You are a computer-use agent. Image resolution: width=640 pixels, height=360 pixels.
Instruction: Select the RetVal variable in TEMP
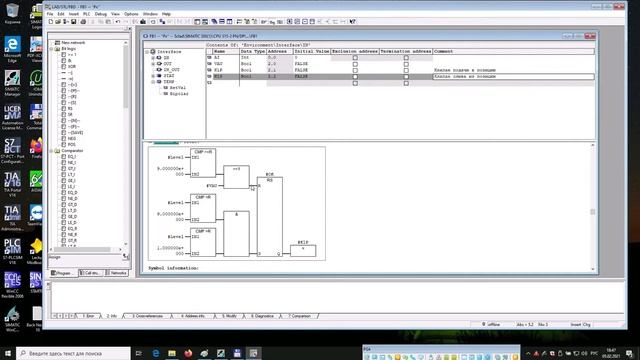pos(178,88)
